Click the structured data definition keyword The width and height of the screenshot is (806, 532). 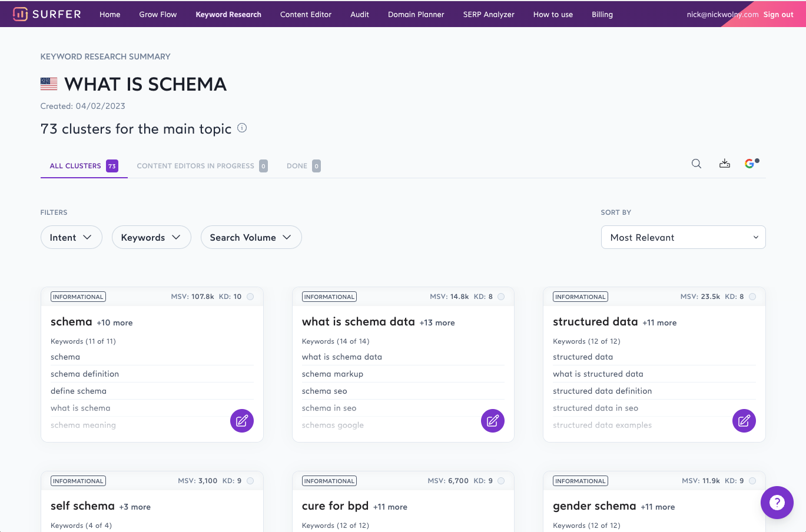(x=602, y=391)
